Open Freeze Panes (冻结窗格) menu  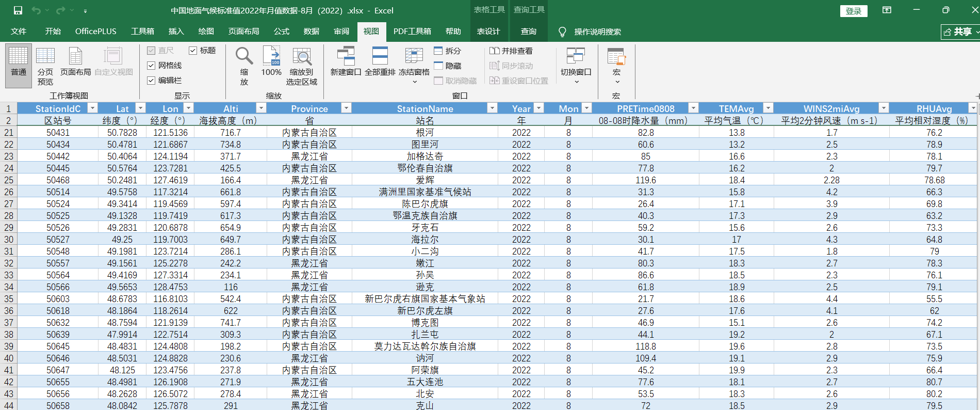point(414,66)
